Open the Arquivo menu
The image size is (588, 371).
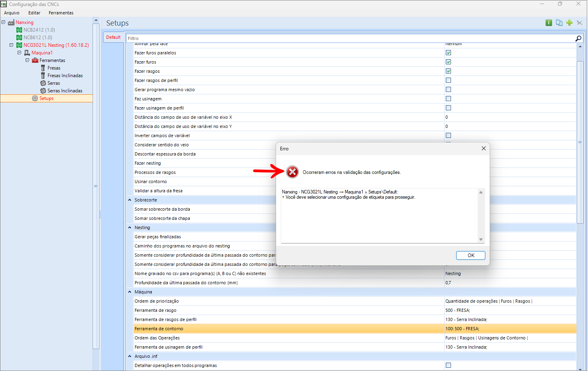click(12, 13)
